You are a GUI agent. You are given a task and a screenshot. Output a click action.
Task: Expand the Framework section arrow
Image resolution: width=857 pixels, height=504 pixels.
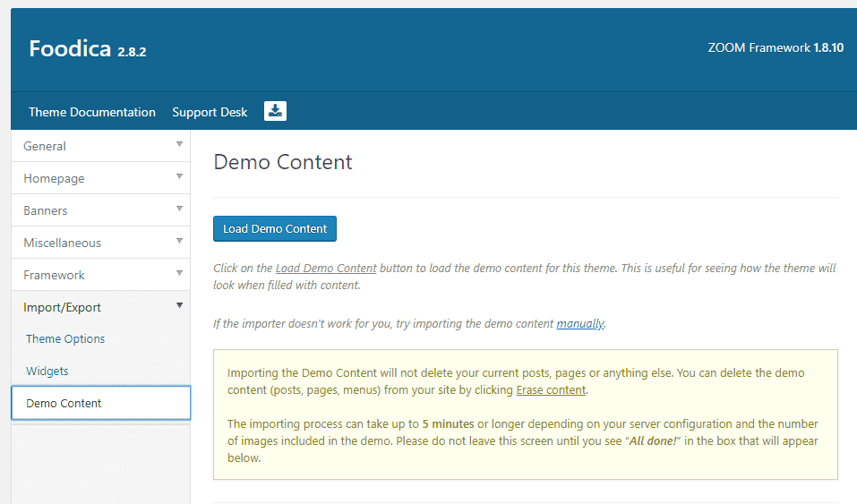[x=179, y=273]
